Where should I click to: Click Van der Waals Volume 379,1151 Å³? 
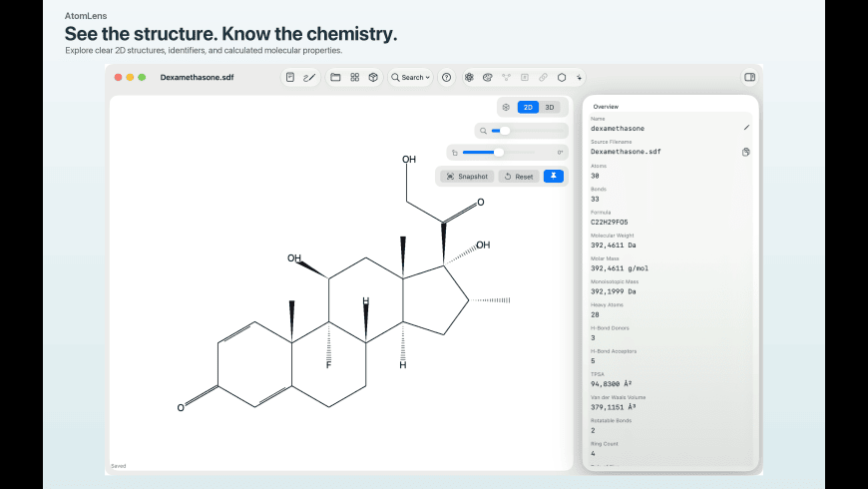click(614, 407)
